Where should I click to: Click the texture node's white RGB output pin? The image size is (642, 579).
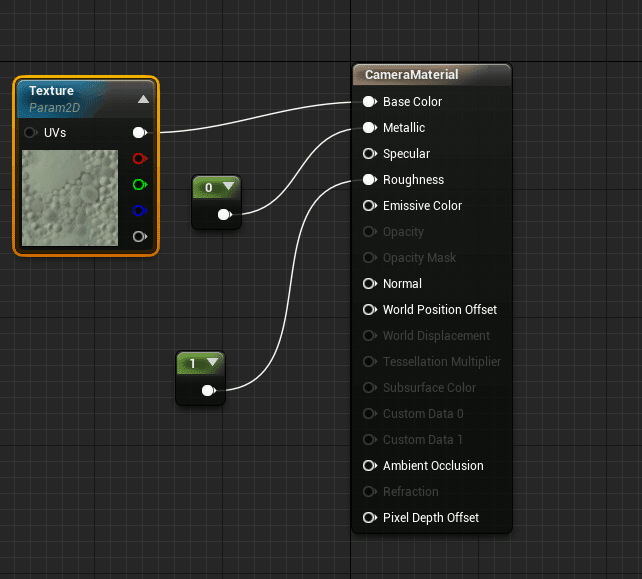140,133
